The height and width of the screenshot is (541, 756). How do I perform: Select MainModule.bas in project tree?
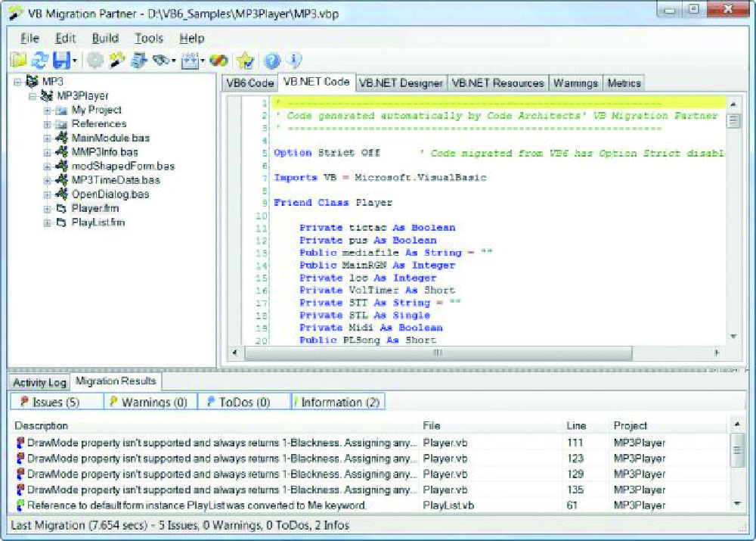coord(110,138)
